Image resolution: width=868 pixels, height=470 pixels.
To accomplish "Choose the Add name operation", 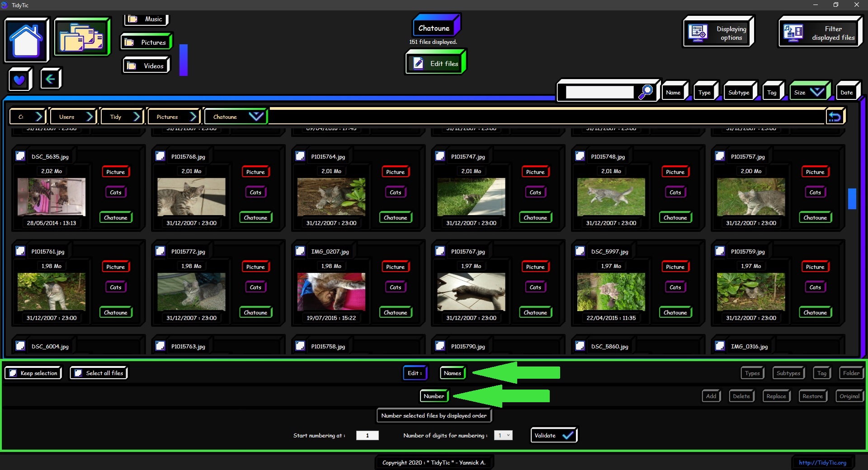I will click(x=711, y=396).
